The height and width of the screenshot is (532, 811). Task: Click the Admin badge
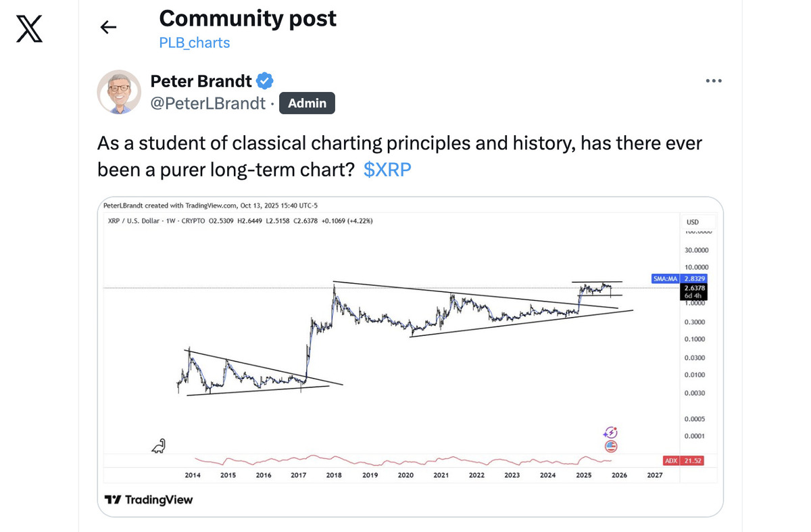tap(307, 103)
